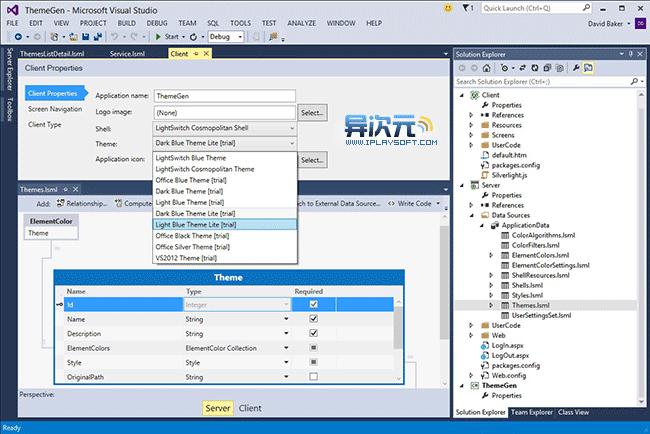The width and height of the screenshot is (650, 434).
Task: Expand the Themes.lsml node arrow
Action: [491, 305]
